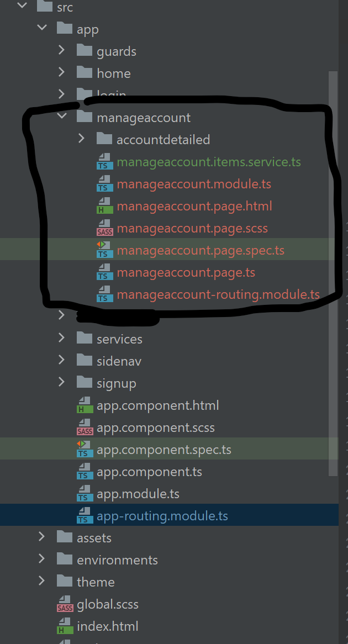Click the signup folder icon

click(85, 382)
